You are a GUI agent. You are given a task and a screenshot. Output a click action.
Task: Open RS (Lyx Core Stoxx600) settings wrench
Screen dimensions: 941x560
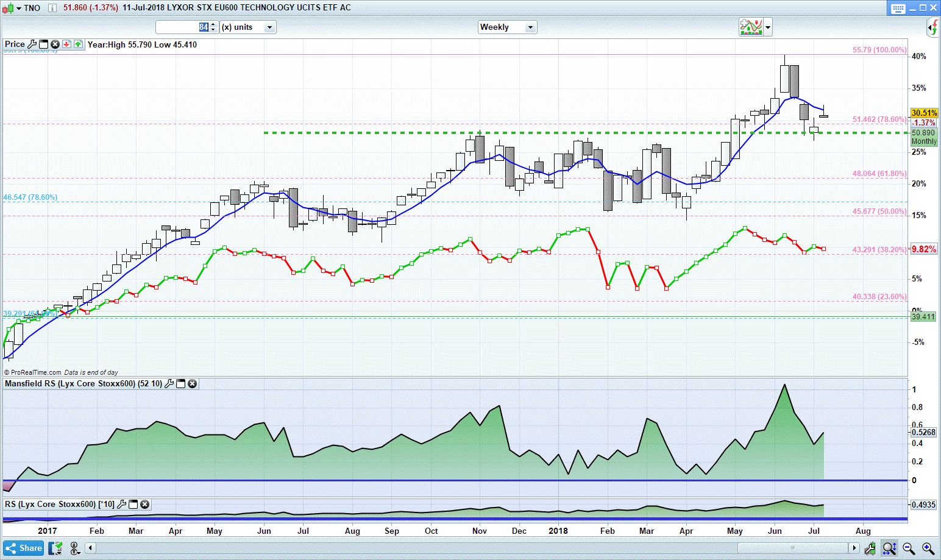122,505
